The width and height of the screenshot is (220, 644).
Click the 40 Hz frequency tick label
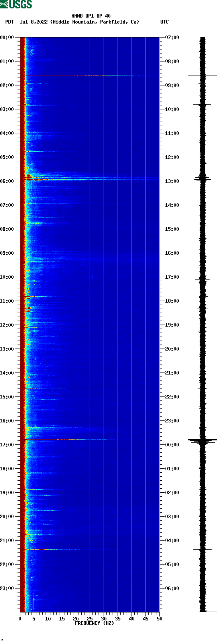click(x=132, y=619)
